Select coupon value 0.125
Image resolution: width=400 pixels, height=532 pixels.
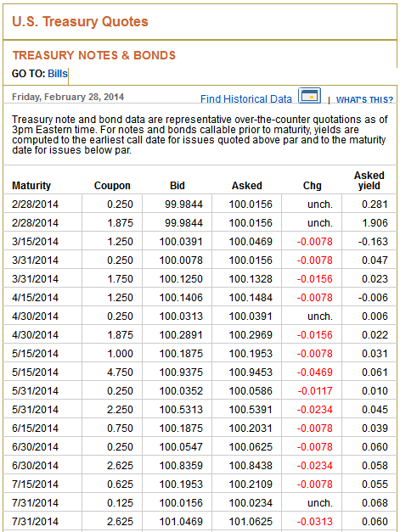(121, 503)
